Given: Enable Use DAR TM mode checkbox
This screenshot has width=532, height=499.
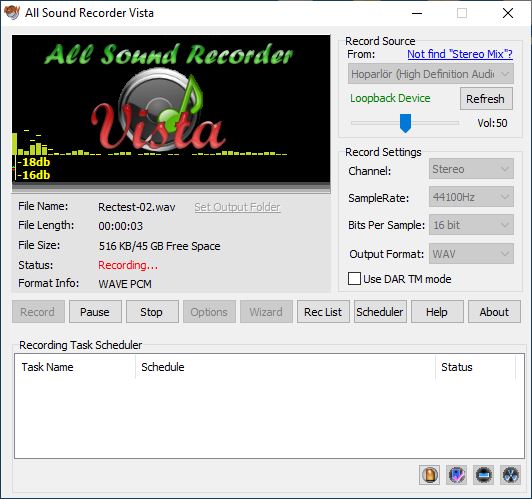Looking at the screenshot, I should tap(354, 279).
